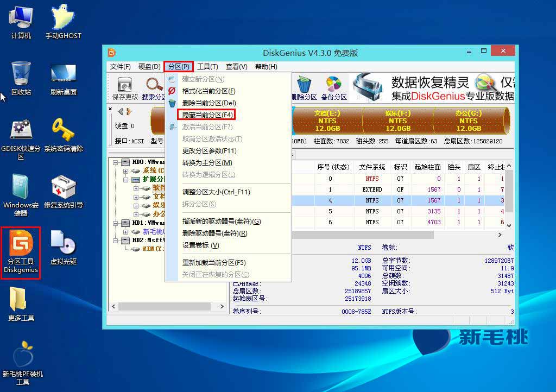556x392 pixels.
Task: Choose 设置卷标(V) menu entry
Action: (x=229, y=245)
